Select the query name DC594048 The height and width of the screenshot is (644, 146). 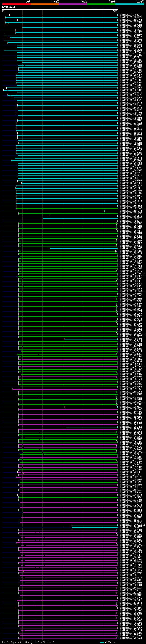point(8,8)
